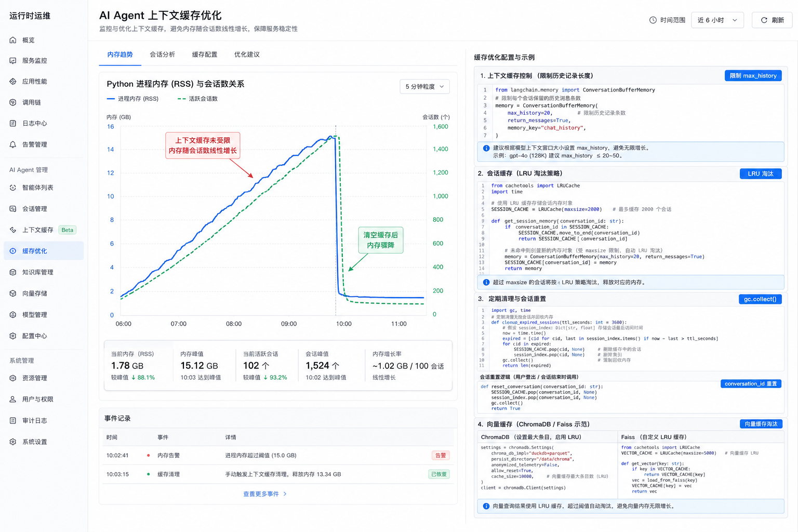
Task: Click the 1,524 会话峰值 value
Action: click(x=322, y=366)
